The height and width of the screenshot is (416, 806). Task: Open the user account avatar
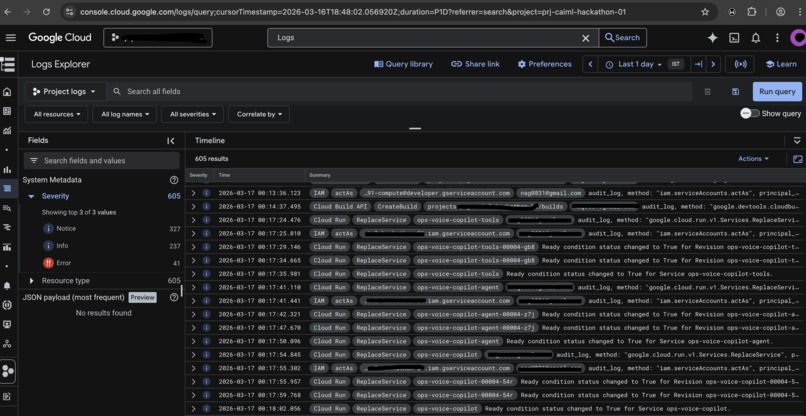(x=799, y=38)
